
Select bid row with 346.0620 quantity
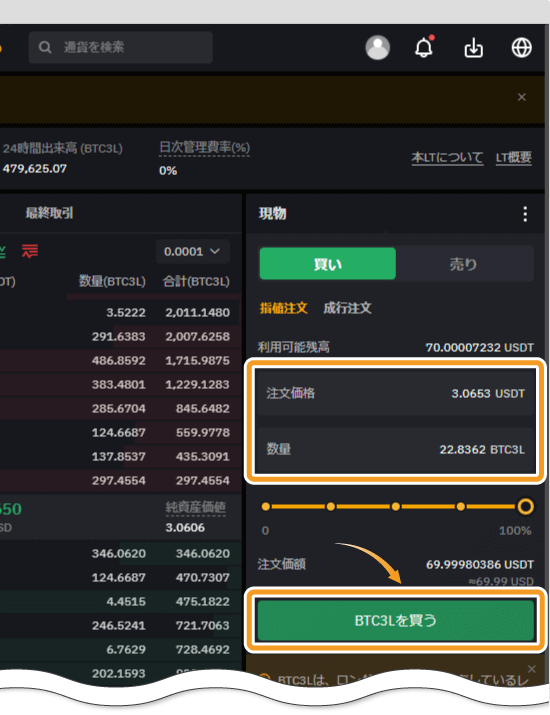[x=121, y=554]
